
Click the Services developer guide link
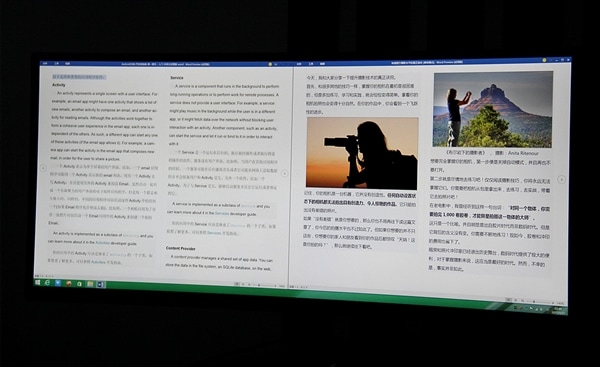(x=222, y=213)
